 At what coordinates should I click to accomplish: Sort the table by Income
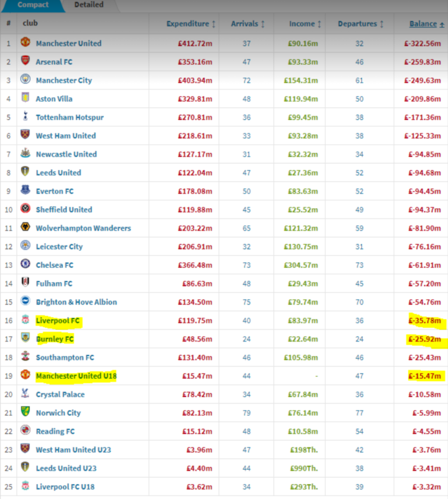point(305,23)
